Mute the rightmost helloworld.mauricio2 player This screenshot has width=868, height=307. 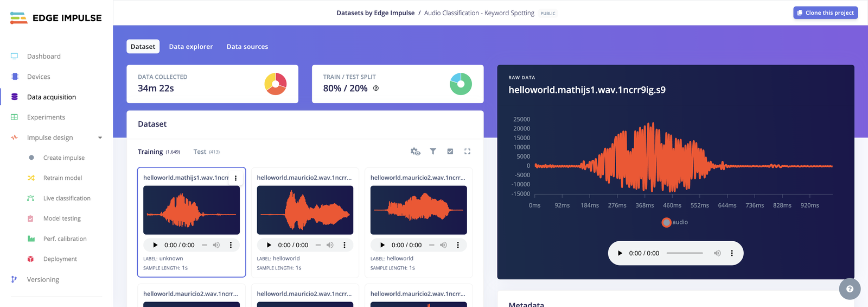tap(443, 245)
